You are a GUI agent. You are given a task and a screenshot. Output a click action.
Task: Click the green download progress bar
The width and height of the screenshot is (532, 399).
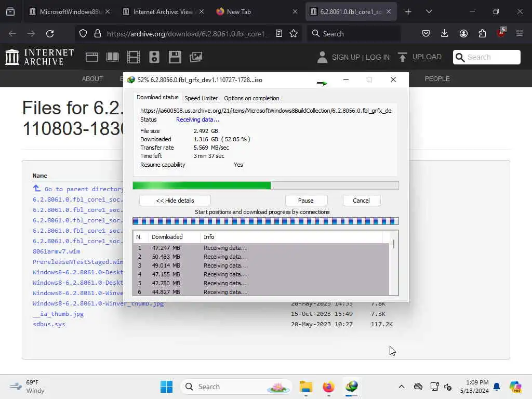pyautogui.click(x=265, y=185)
